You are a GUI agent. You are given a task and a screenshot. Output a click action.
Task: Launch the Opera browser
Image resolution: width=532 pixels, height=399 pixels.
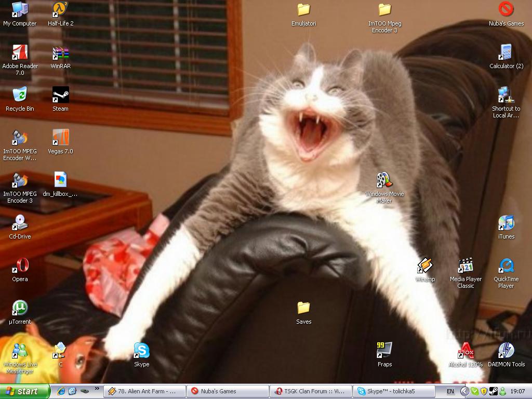[x=20, y=265]
